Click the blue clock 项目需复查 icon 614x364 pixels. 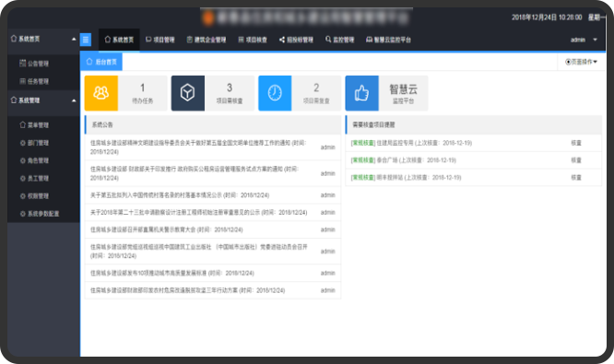coord(275,93)
